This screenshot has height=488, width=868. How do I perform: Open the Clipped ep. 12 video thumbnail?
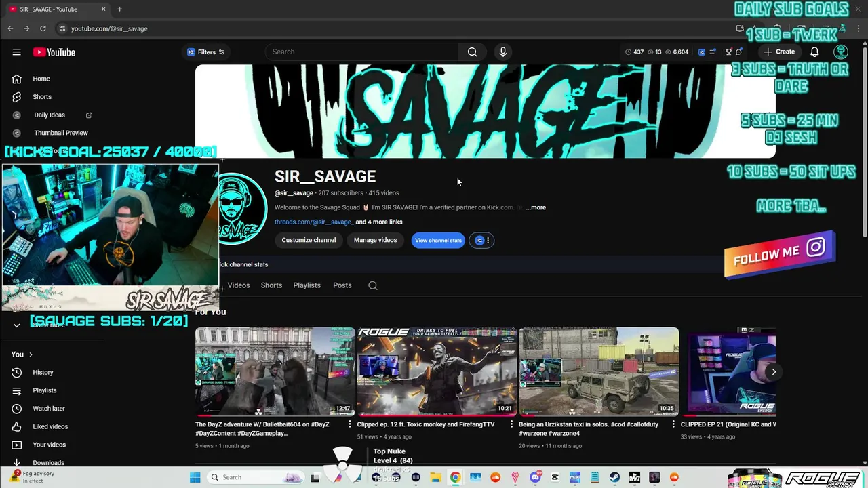(437, 371)
